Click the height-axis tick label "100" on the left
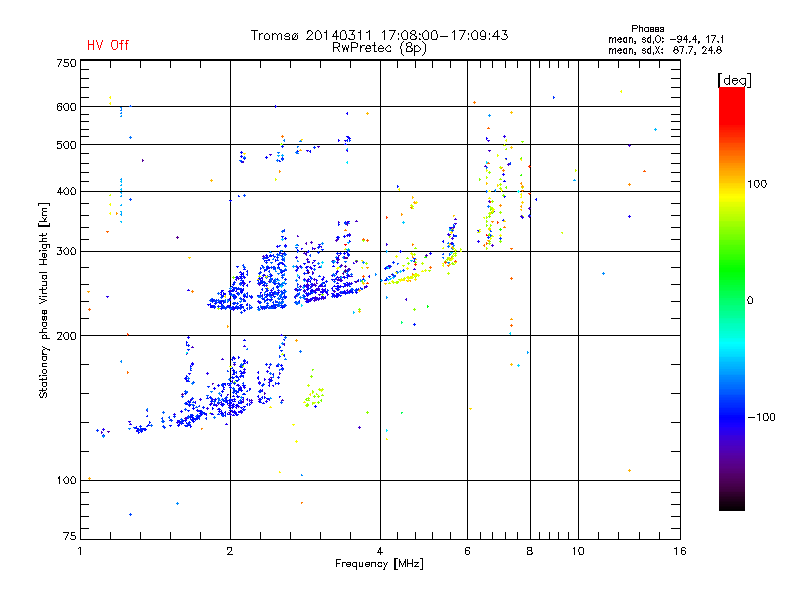 click(66, 480)
